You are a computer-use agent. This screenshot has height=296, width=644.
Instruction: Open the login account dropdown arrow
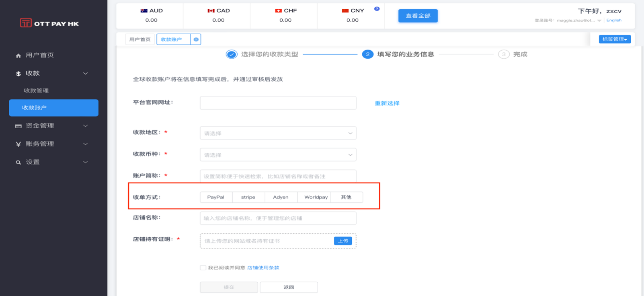(599, 21)
